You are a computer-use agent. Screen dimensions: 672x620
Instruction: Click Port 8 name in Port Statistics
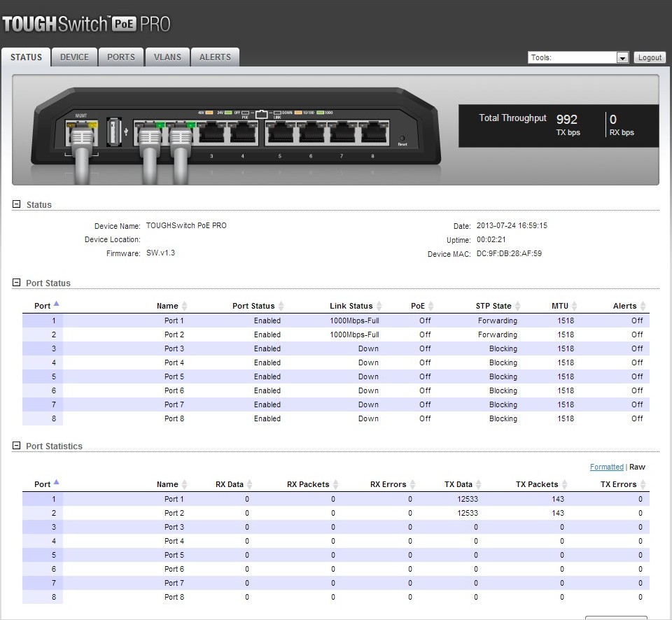click(x=174, y=597)
